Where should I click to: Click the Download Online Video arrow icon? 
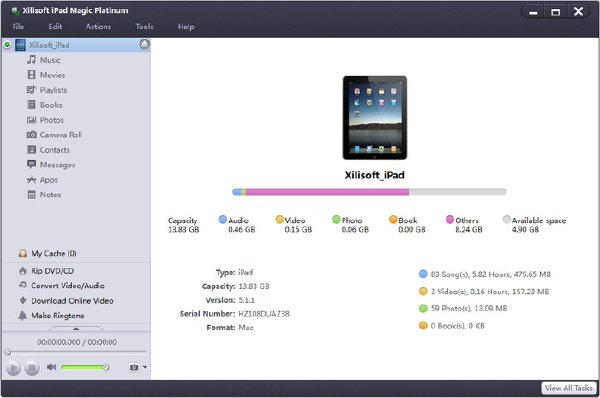click(23, 300)
